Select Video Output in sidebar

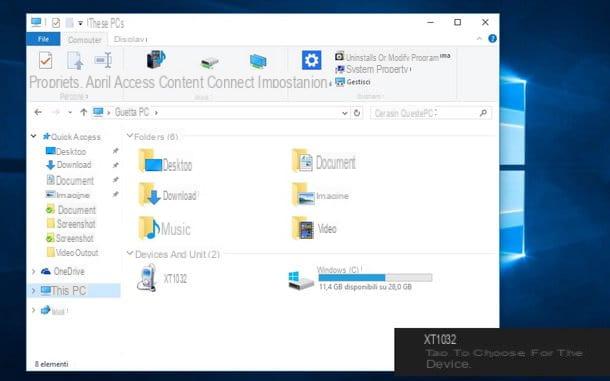pyautogui.click(x=72, y=253)
